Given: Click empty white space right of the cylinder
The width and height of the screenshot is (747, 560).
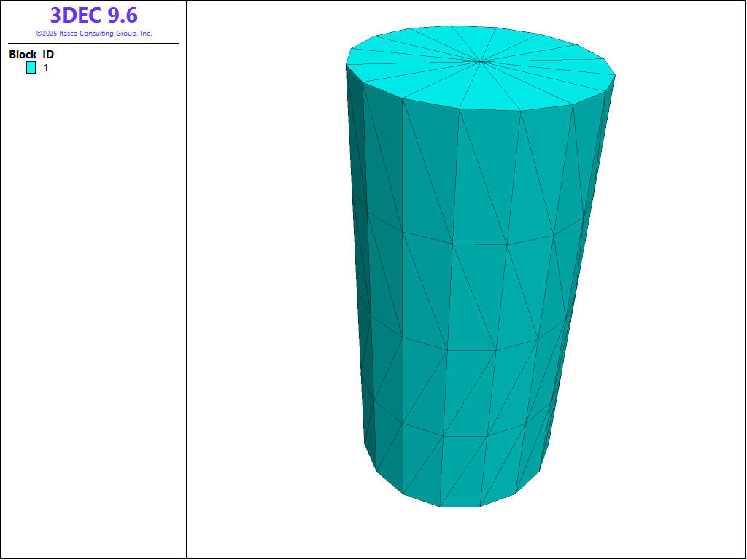Looking at the screenshot, I should (x=671, y=292).
